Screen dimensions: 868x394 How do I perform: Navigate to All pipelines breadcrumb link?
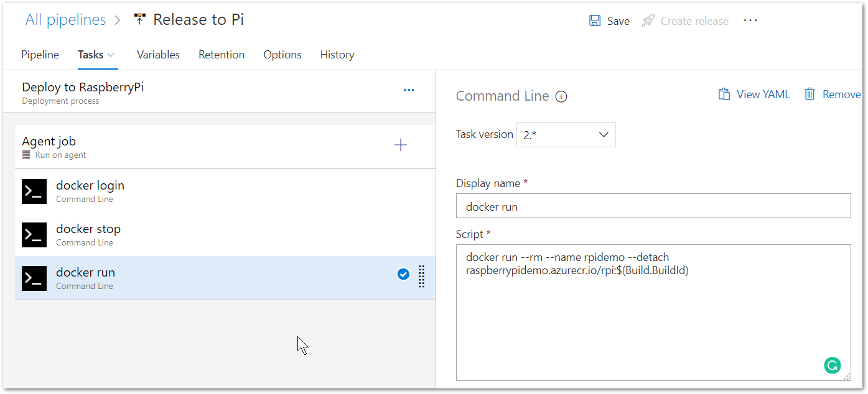click(x=64, y=19)
